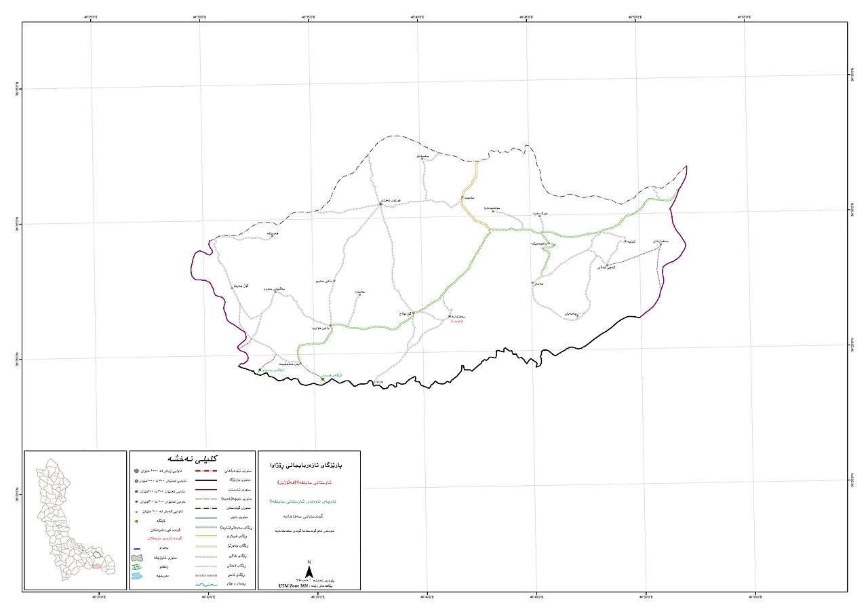This screenshot has width=868, height=614.
Task: Click the green marsh symbol in legend
Action: click(136, 567)
